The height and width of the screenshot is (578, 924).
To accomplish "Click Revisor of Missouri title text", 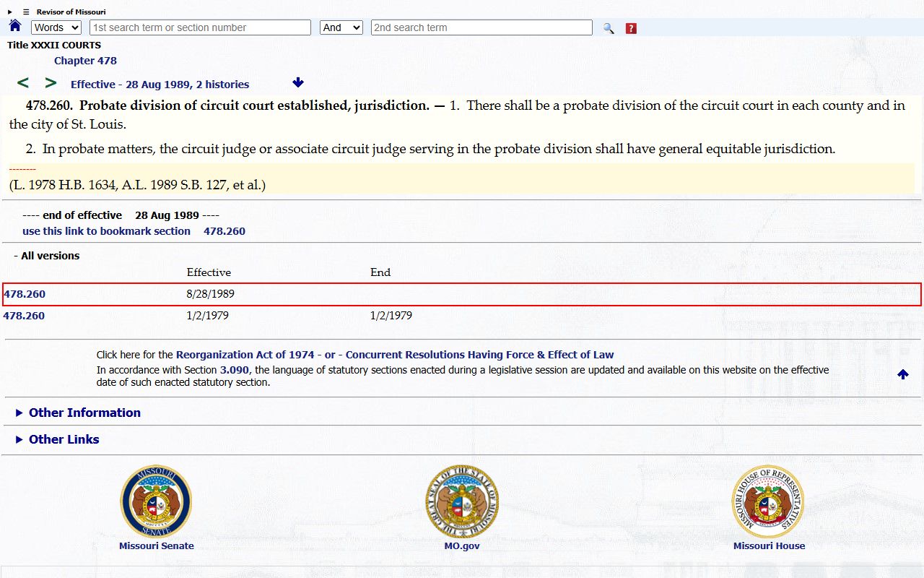I will [71, 12].
